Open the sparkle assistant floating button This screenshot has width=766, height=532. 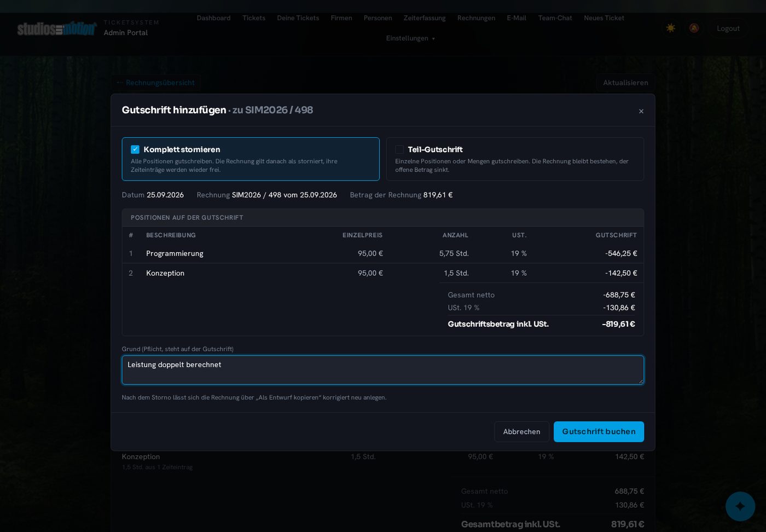tap(740, 506)
